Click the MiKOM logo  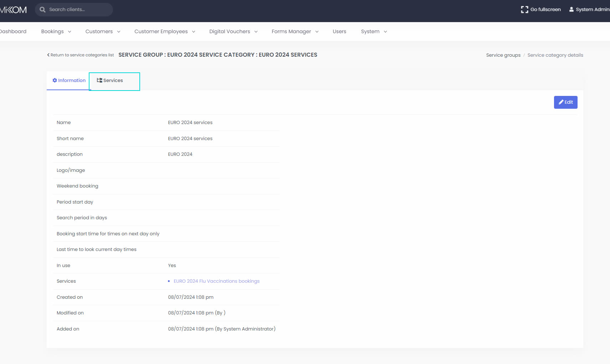point(14,10)
